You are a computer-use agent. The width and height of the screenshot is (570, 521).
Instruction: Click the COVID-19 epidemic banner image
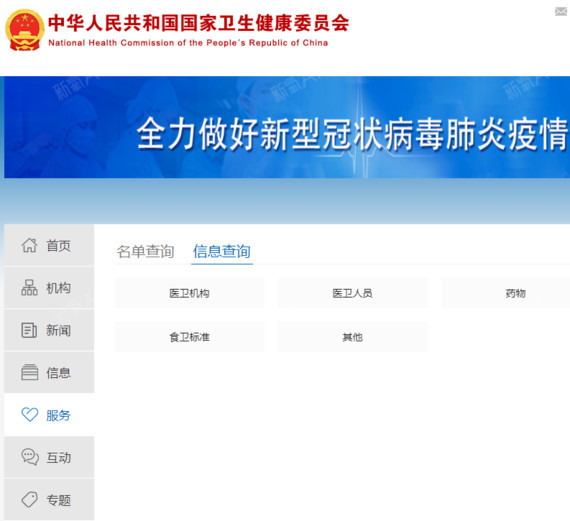pos(287,127)
